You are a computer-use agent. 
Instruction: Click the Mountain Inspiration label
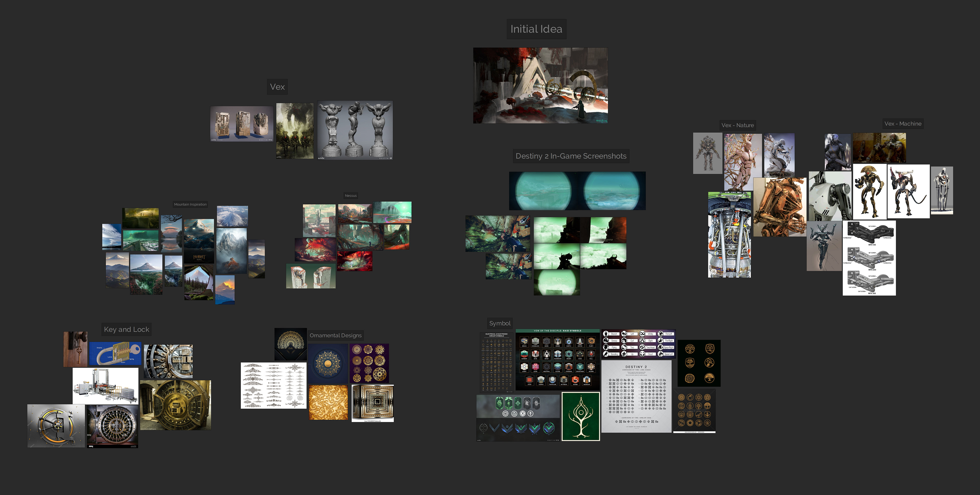[x=190, y=204]
